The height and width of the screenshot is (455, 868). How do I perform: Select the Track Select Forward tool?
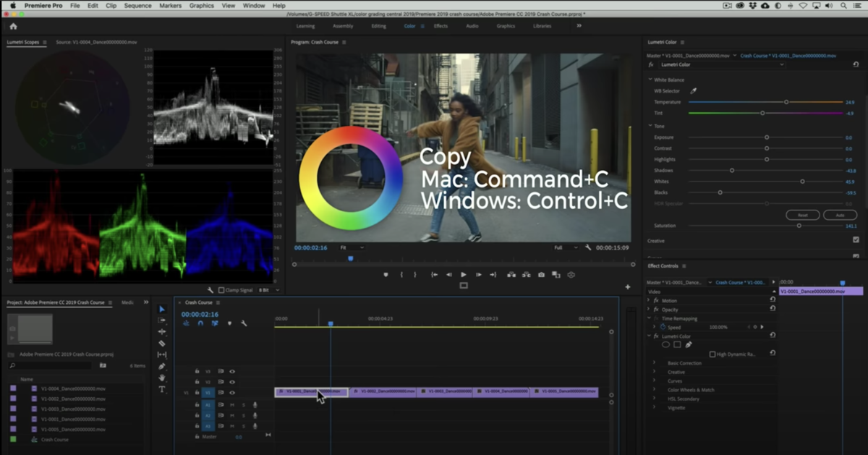[162, 320]
